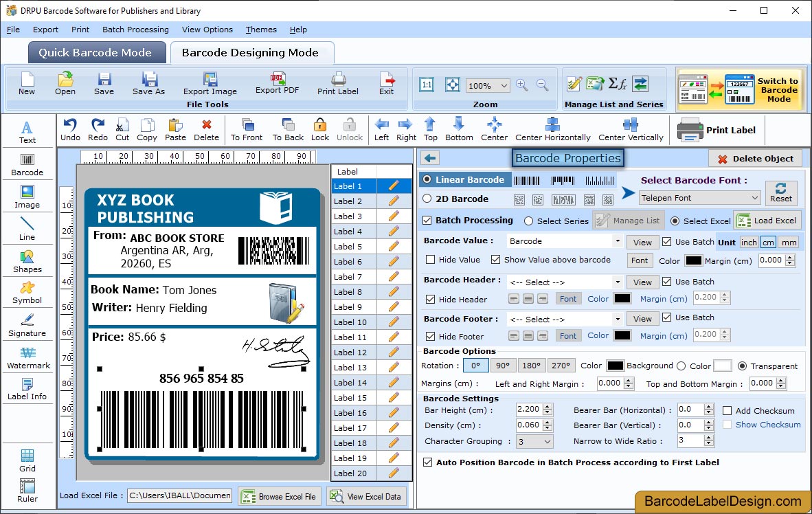Select the Shapes tool
This screenshot has width=812, height=514.
[27, 262]
